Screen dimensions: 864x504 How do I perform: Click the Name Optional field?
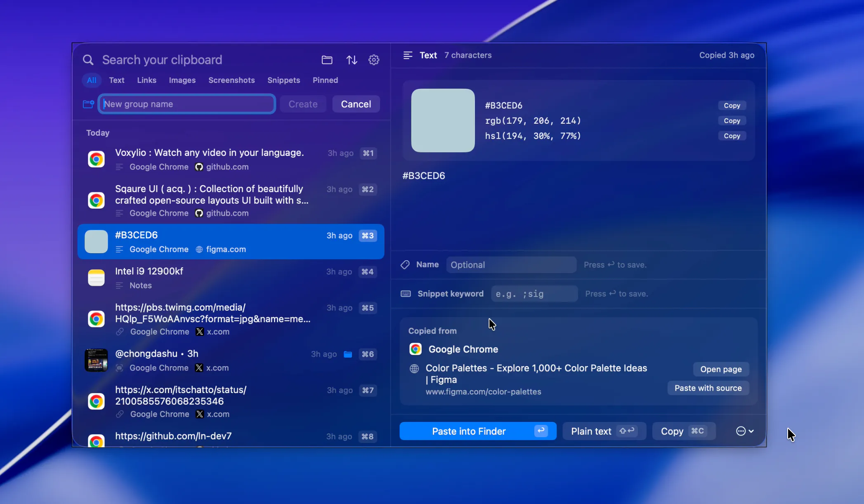[x=511, y=265]
